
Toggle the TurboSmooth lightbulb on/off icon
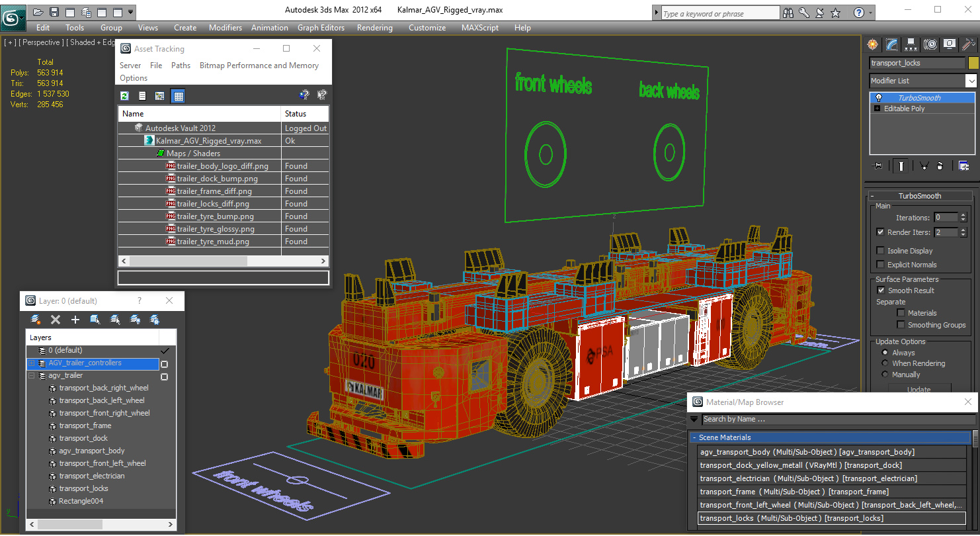tap(878, 98)
